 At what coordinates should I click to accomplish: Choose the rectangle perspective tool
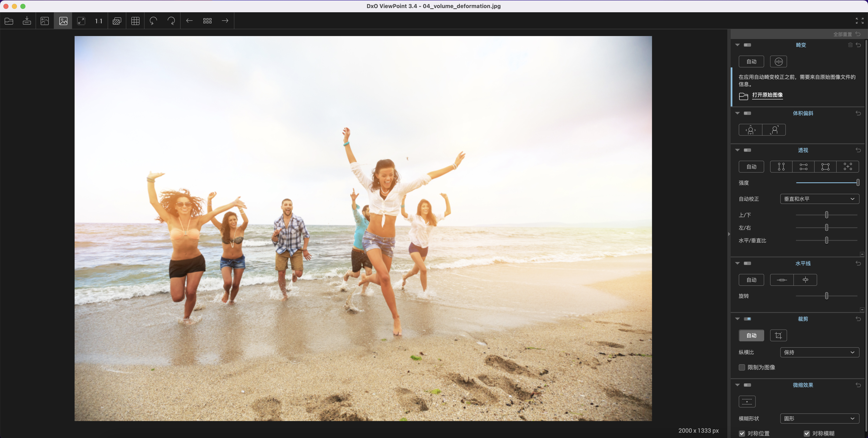tap(825, 167)
